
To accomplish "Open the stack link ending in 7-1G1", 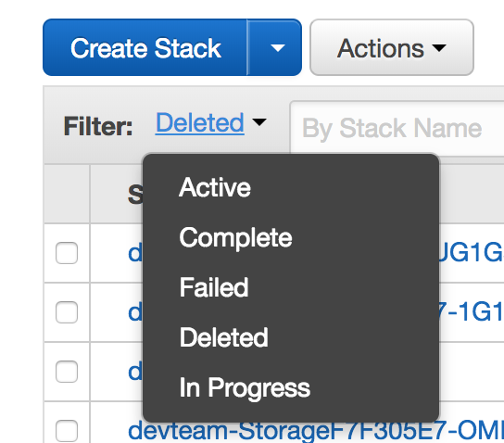I will click(x=472, y=311).
